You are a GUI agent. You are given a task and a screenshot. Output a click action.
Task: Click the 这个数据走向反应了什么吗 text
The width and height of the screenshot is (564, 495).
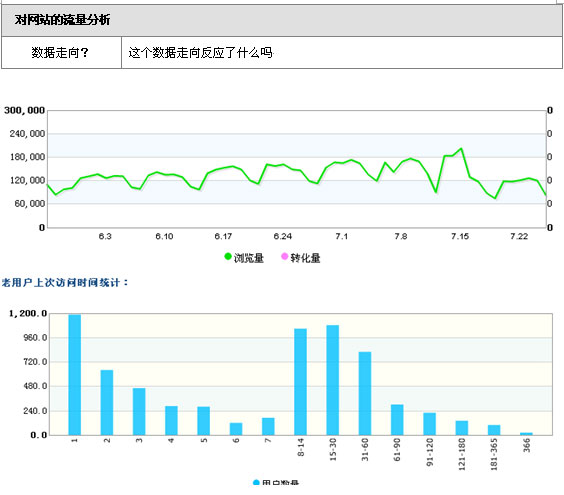tap(201, 53)
